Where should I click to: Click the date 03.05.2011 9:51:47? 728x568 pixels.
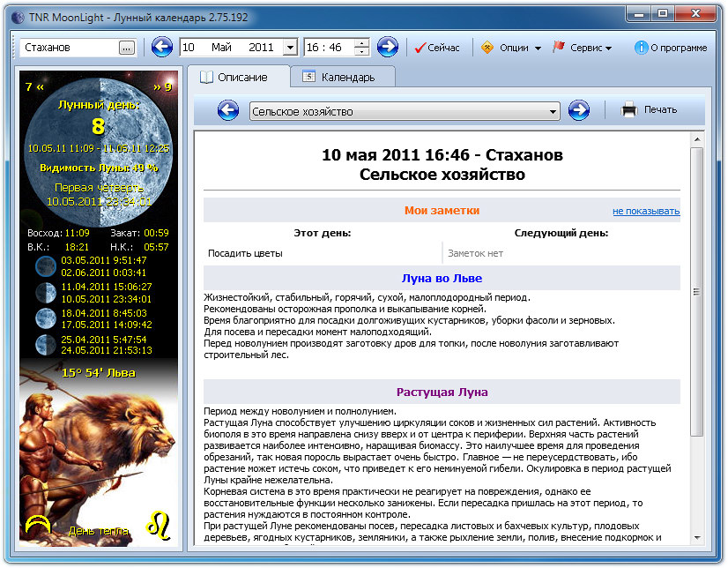(104, 260)
